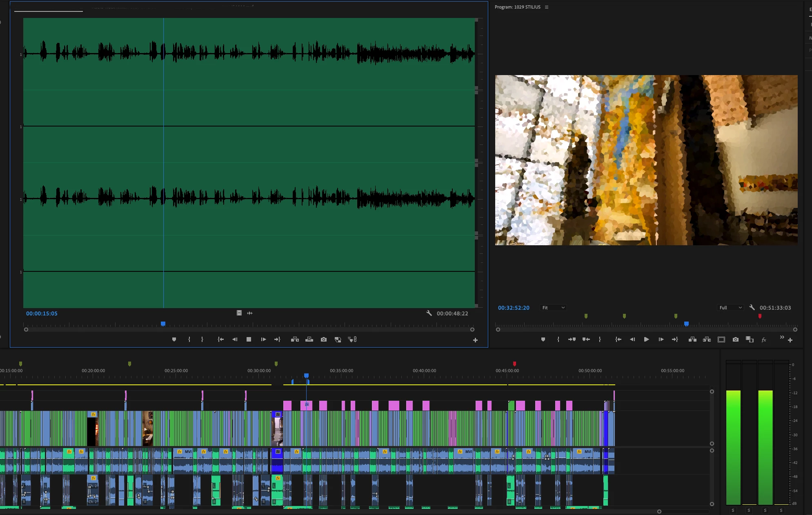Toggle Safe Margins in Program monitor
Viewport: 812px width, 515px height.
pyautogui.click(x=721, y=340)
